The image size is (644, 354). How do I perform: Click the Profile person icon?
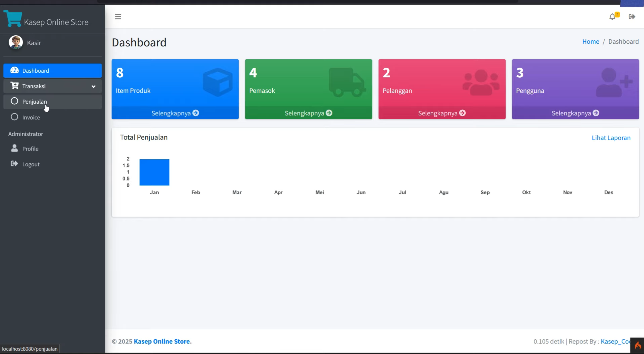click(x=14, y=148)
